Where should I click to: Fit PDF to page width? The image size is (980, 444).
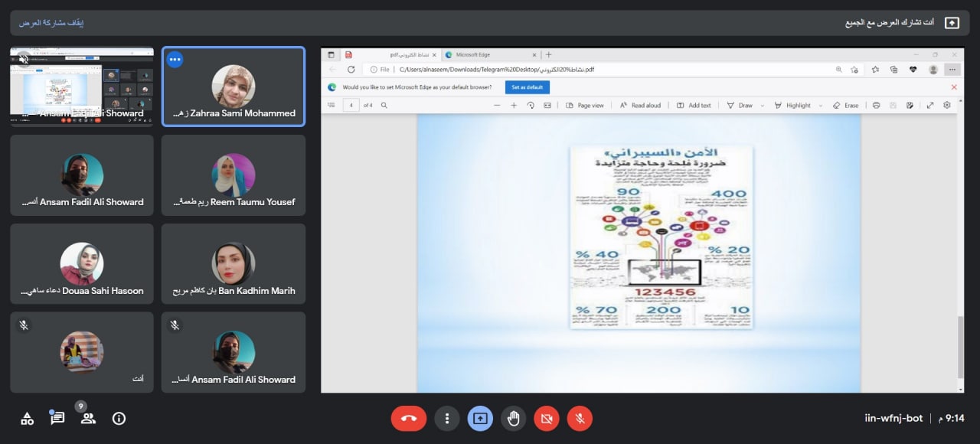(x=547, y=105)
